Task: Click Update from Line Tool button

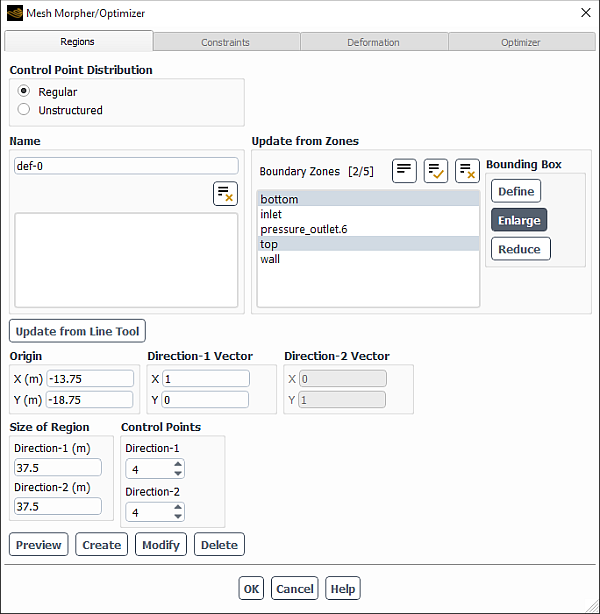Action: point(77,331)
